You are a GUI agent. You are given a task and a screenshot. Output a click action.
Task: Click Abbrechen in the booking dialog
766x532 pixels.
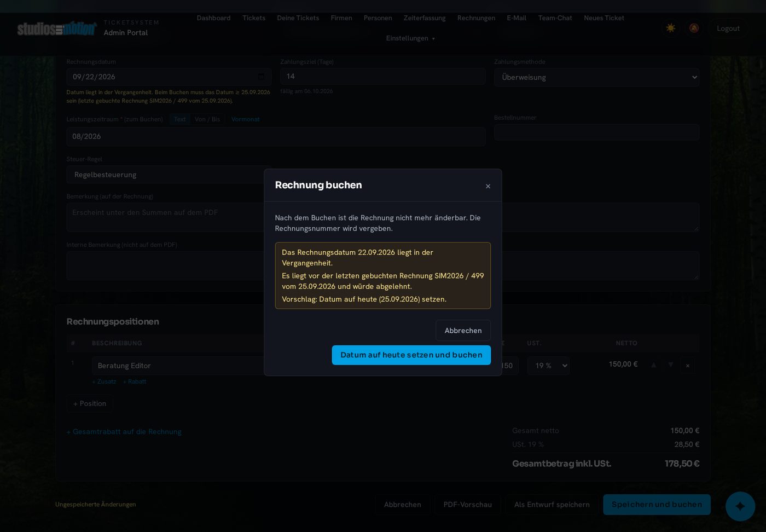point(463,331)
